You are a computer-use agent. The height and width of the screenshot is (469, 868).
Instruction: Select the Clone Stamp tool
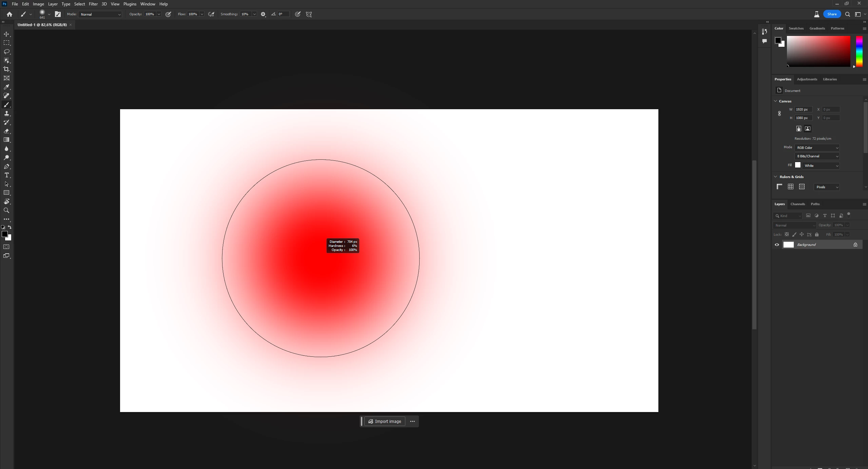6,114
